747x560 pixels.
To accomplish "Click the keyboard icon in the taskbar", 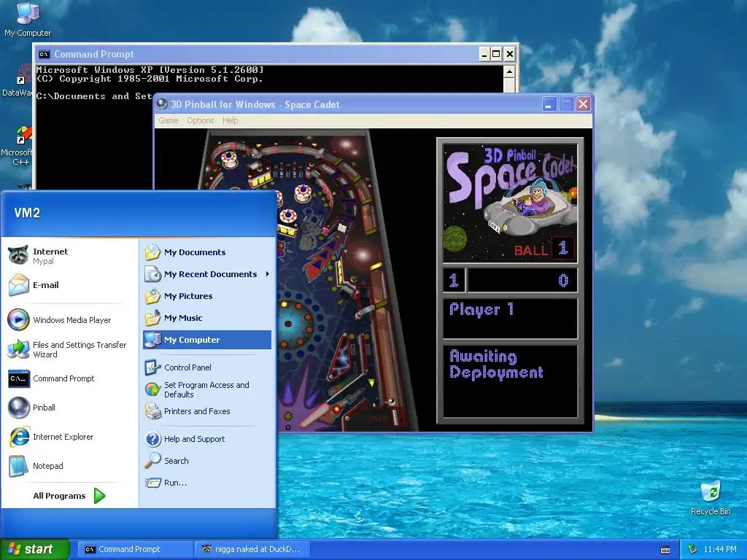I will tap(665, 550).
